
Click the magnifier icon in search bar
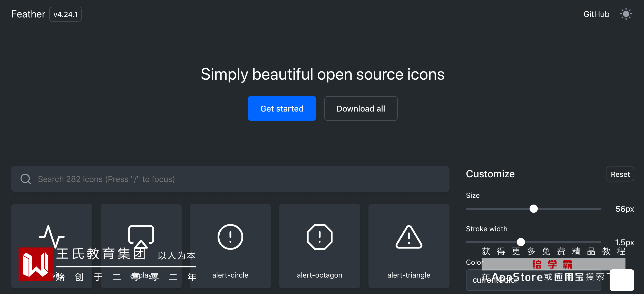click(26, 179)
